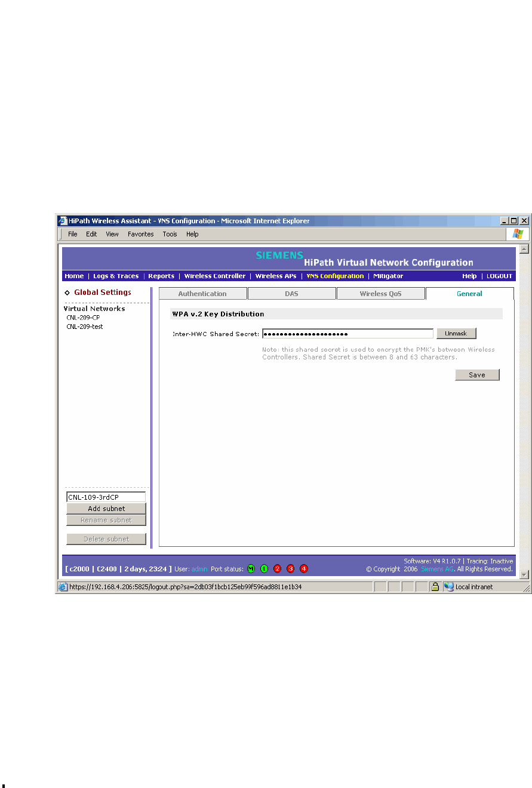This screenshot has height=788, width=532.
Task: Go to Home in navigation bar
Action: (x=74, y=276)
